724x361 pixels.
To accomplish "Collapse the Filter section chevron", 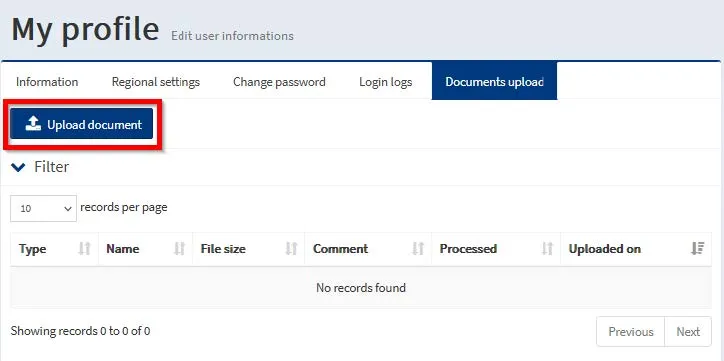I will tap(18, 167).
